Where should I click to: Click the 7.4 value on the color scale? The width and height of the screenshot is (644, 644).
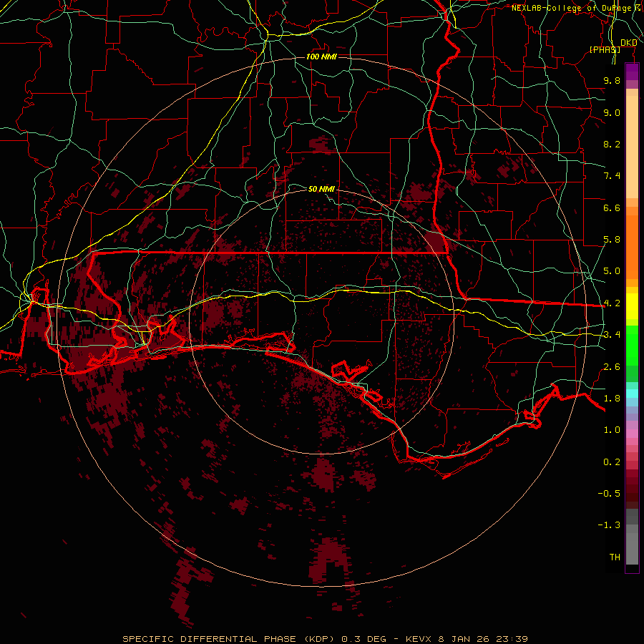coord(612,176)
